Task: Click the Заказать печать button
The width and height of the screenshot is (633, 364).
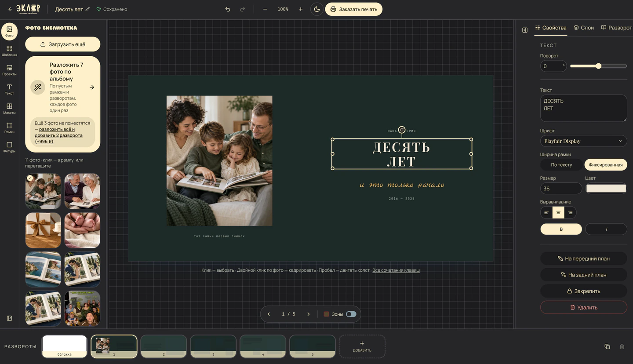Action: (353, 9)
